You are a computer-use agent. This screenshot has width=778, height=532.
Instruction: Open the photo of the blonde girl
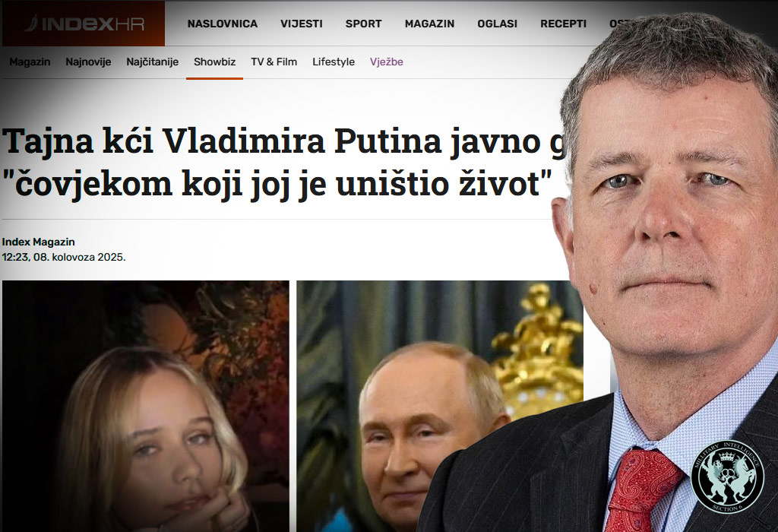pos(146,406)
